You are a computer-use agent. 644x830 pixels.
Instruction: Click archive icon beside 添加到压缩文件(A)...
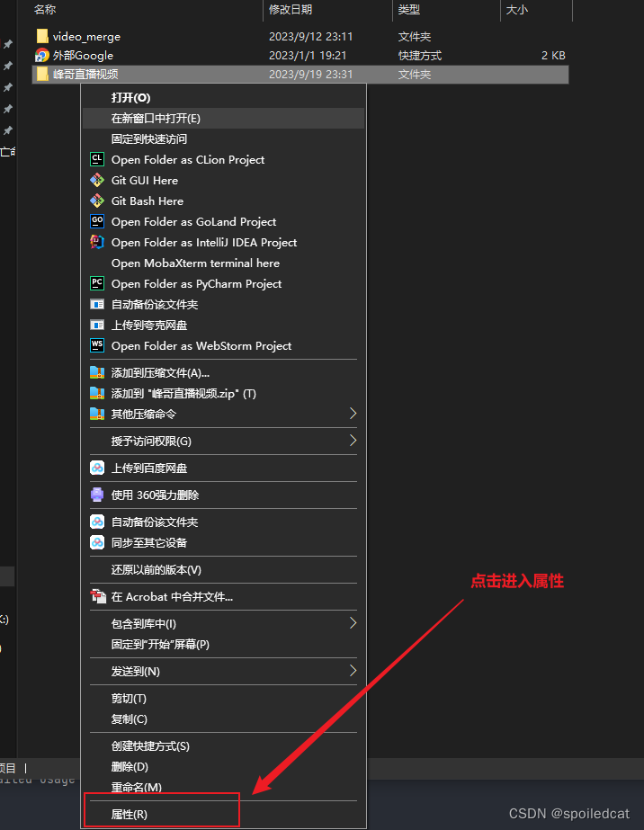97,372
